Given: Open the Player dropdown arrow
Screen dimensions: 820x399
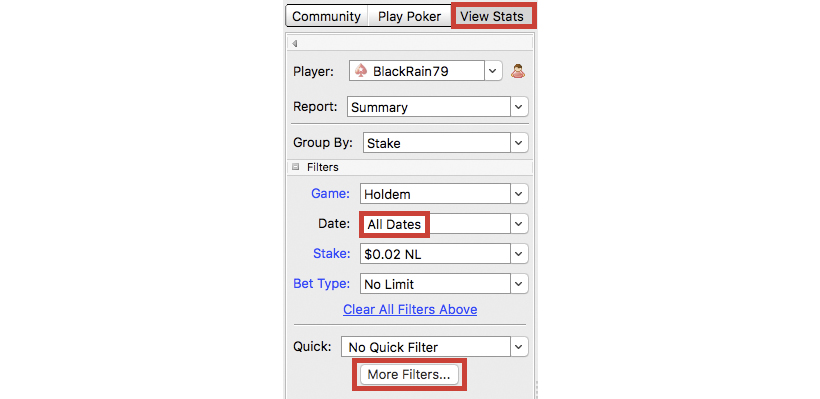Looking at the screenshot, I should [493, 71].
